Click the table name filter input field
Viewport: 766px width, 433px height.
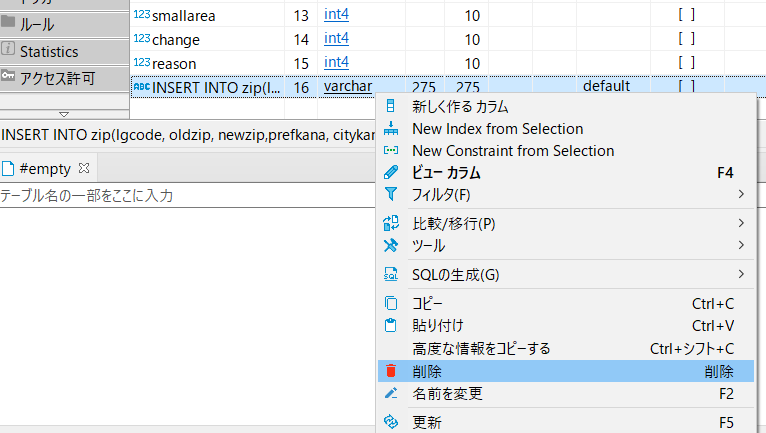pyautogui.click(x=188, y=195)
